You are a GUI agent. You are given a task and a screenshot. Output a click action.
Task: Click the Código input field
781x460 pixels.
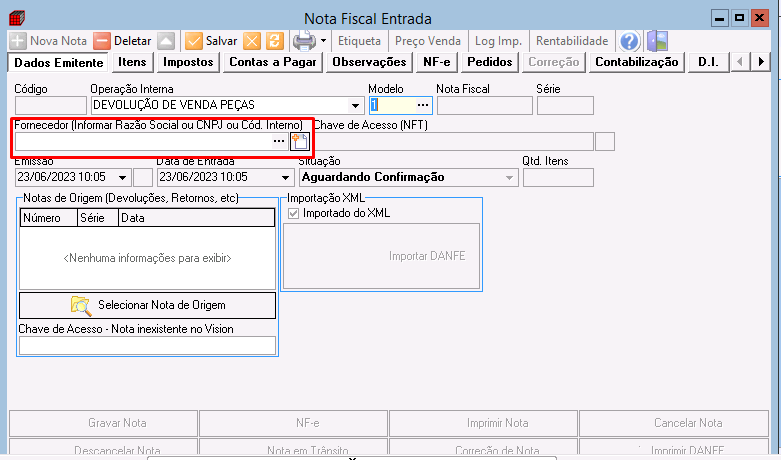pyautogui.click(x=51, y=106)
